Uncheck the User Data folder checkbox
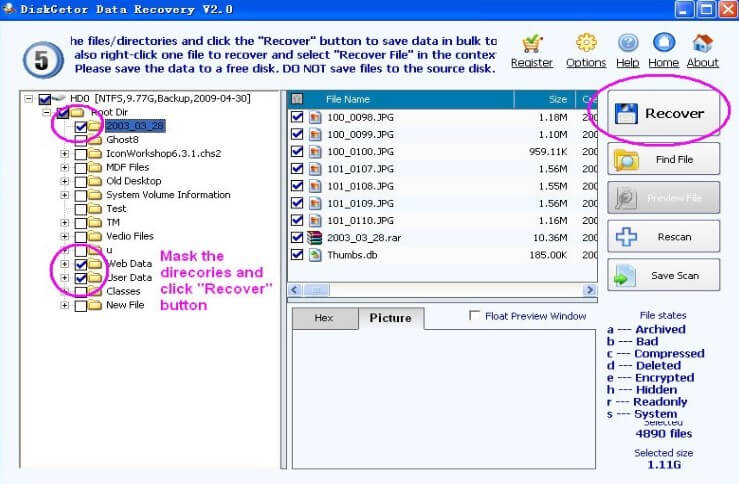The image size is (739, 484). [81, 278]
